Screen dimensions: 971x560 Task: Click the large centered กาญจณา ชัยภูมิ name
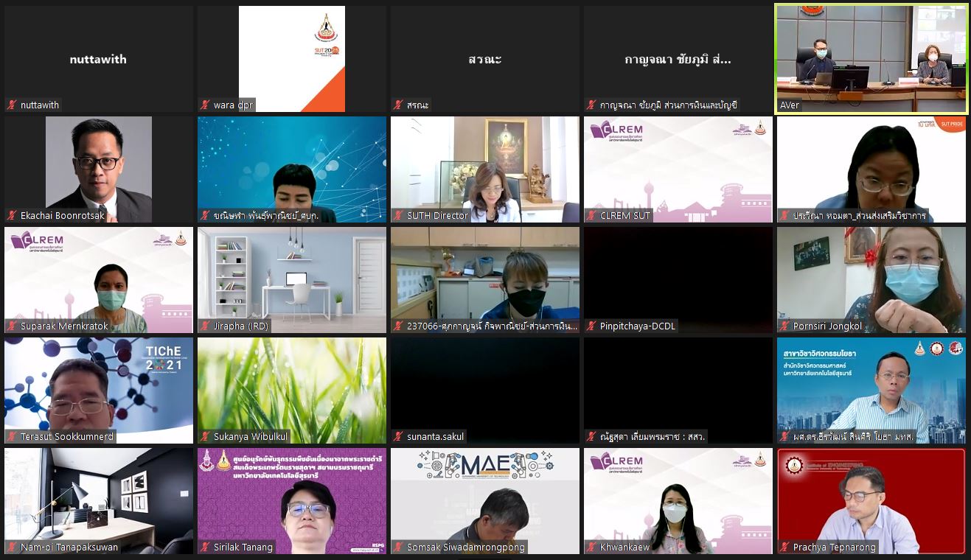(x=678, y=60)
